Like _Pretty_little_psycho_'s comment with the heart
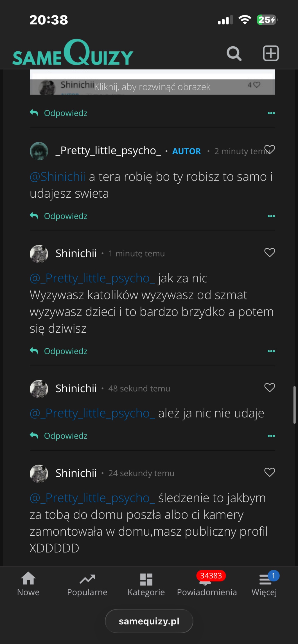The width and height of the screenshot is (298, 644). (x=270, y=150)
